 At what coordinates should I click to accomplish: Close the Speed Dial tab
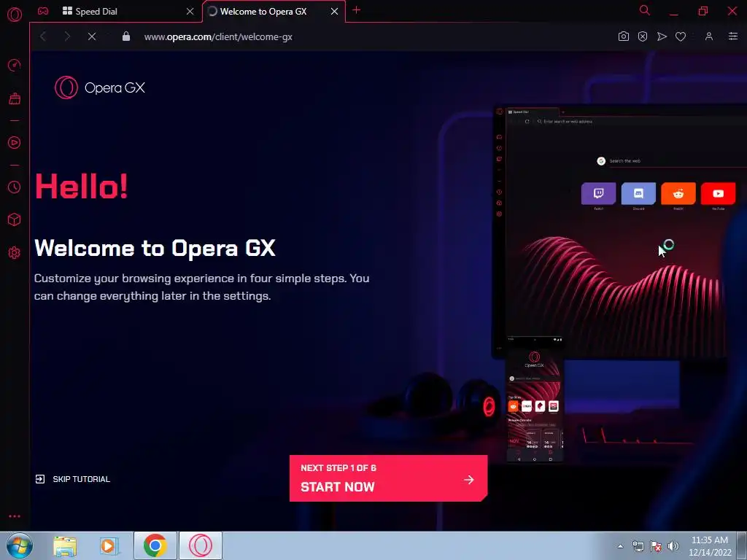pos(190,12)
